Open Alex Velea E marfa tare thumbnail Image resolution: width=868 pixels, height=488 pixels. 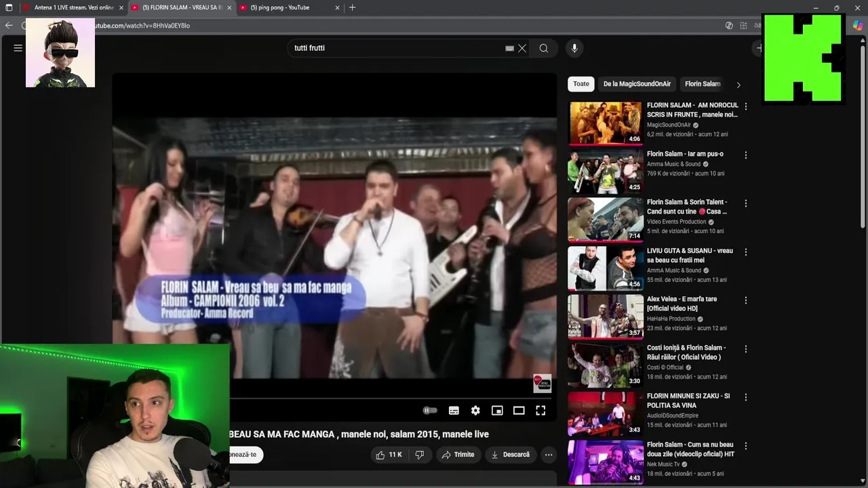pos(605,317)
